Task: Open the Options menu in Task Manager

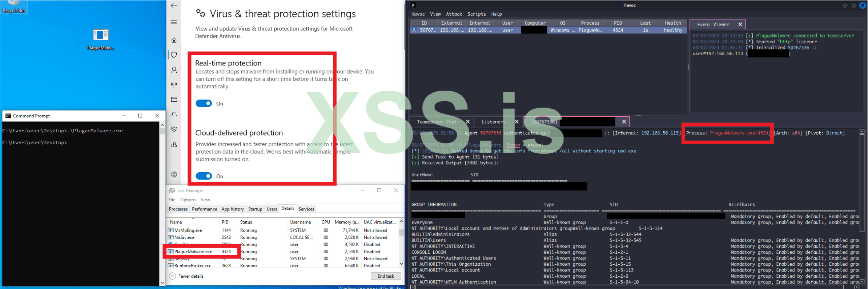Action: pyautogui.click(x=188, y=200)
